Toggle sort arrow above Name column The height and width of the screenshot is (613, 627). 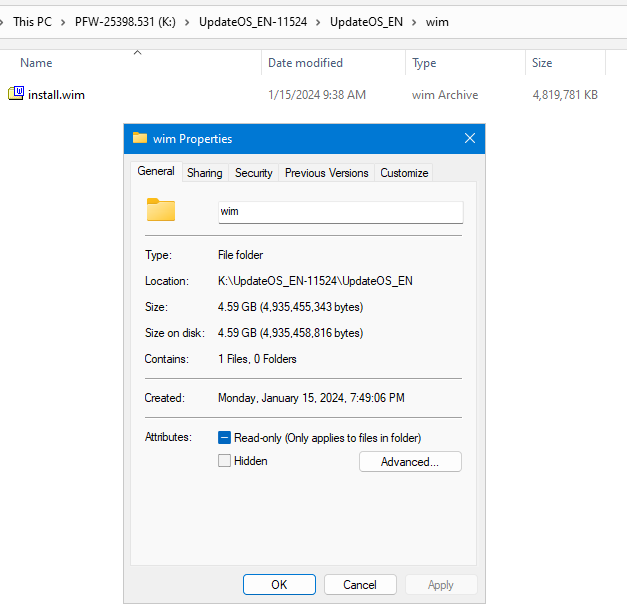pos(138,52)
